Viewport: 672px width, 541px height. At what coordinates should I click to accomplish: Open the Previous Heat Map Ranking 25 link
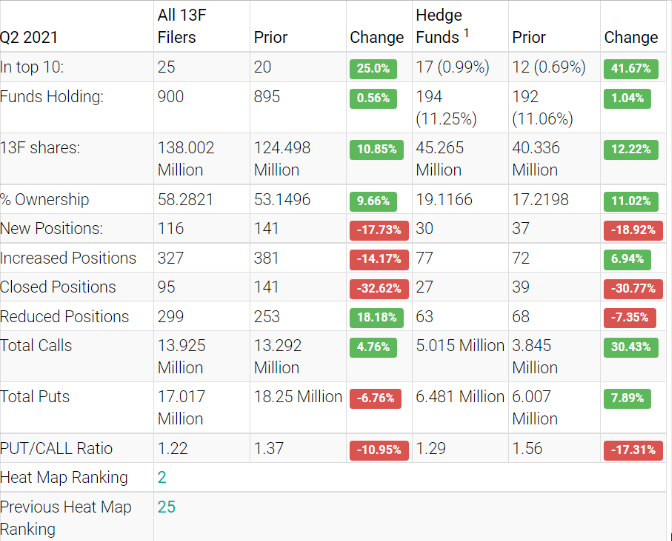coord(166,507)
